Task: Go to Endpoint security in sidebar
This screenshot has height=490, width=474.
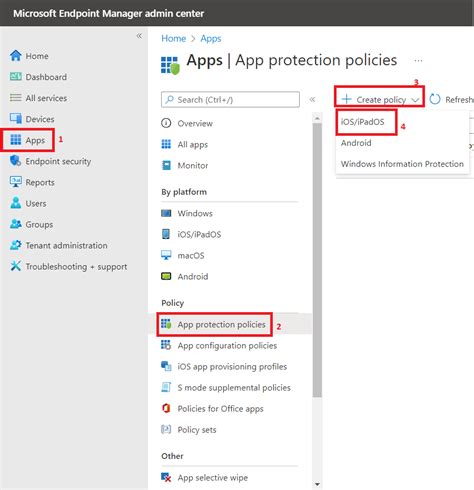Action: click(58, 161)
